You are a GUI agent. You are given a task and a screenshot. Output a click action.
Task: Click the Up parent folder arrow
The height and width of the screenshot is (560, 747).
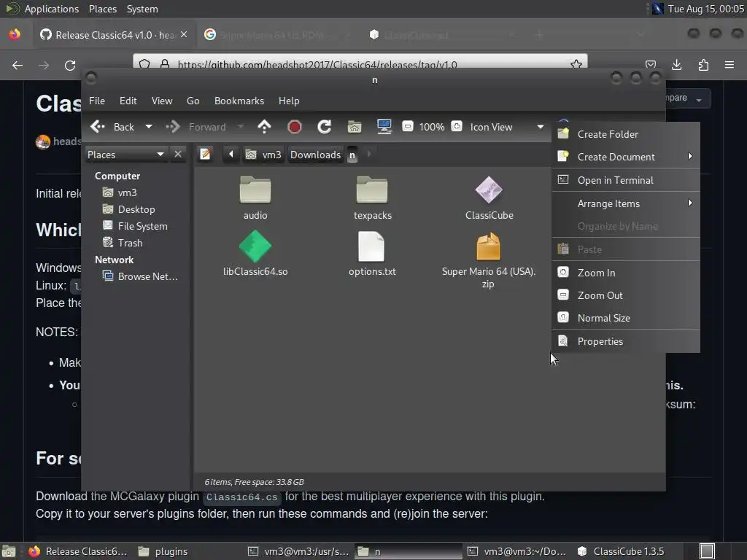[x=264, y=127]
